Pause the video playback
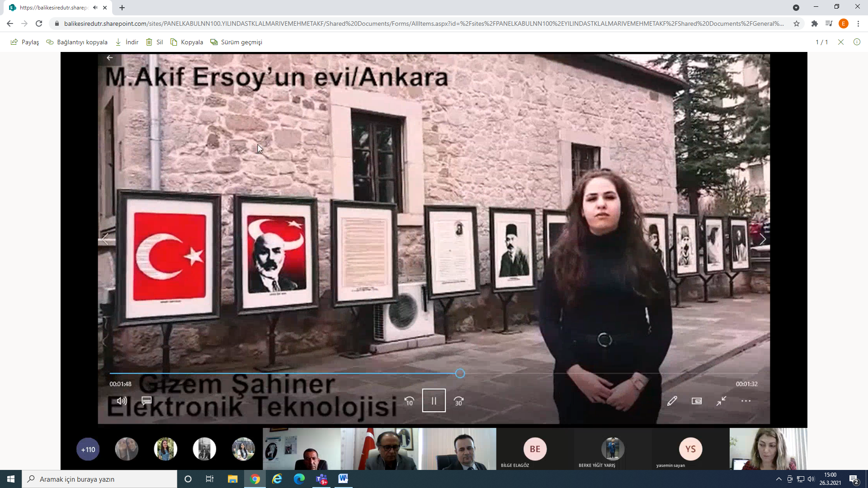This screenshot has height=488, width=868. click(x=434, y=401)
